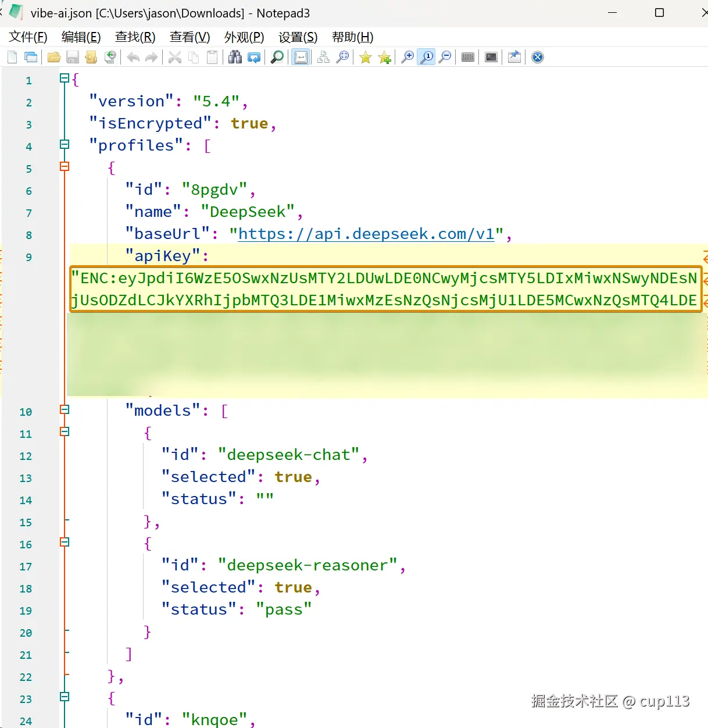Click the yellow star Favorites icon
This screenshot has height=728, width=708.
click(x=366, y=57)
